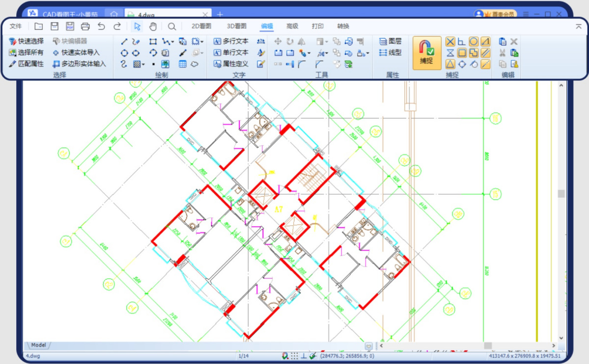The width and height of the screenshot is (589, 364).
Task: Click the 快速选择 button
Action: [x=27, y=42]
